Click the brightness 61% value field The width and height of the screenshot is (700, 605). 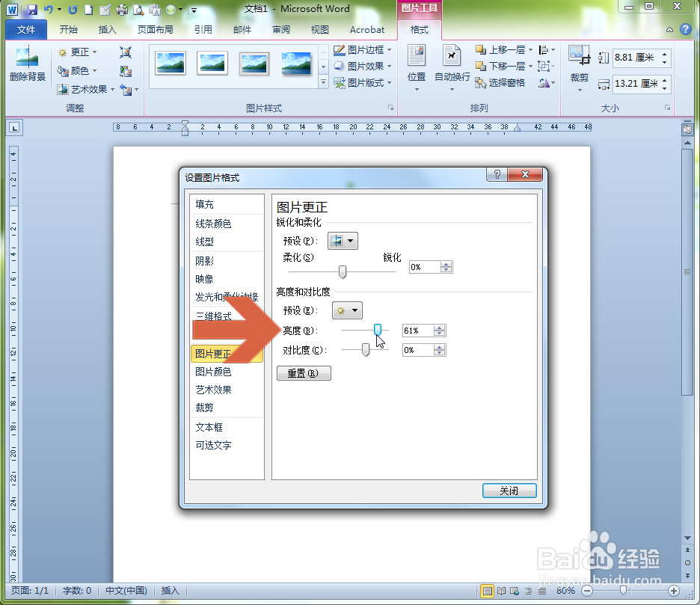tap(417, 331)
